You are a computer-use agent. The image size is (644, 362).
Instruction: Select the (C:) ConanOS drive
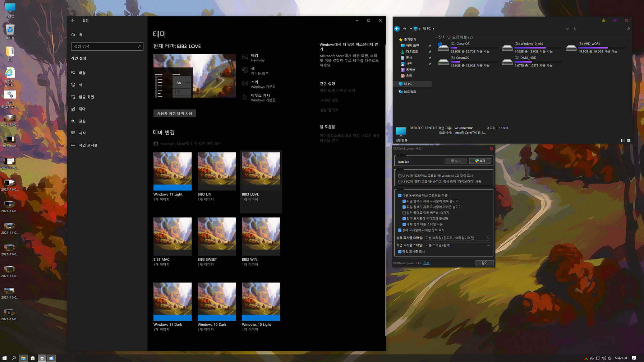(467, 47)
